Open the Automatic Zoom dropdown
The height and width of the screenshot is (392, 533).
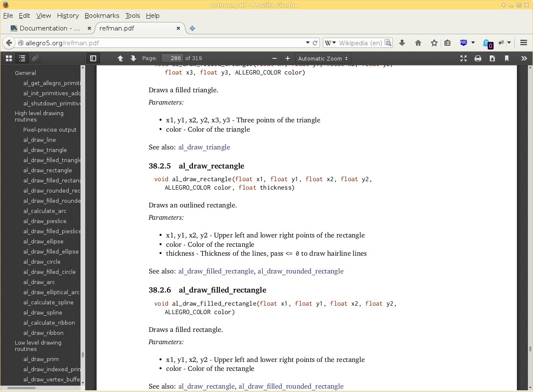tap(323, 58)
